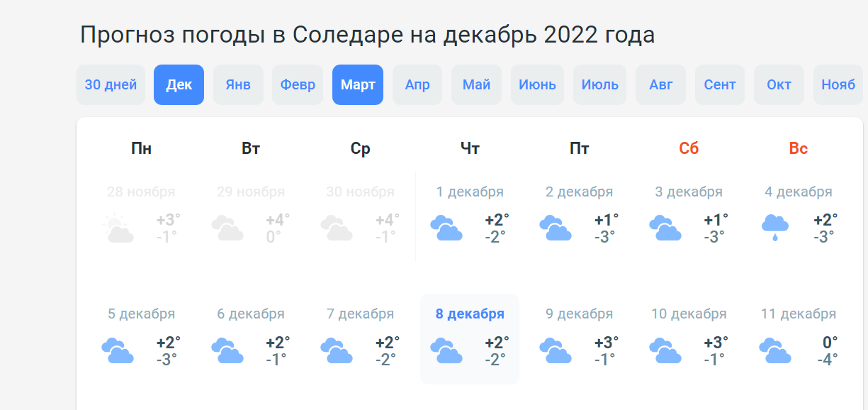Open the Сент month tab

[x=720, y=85]
